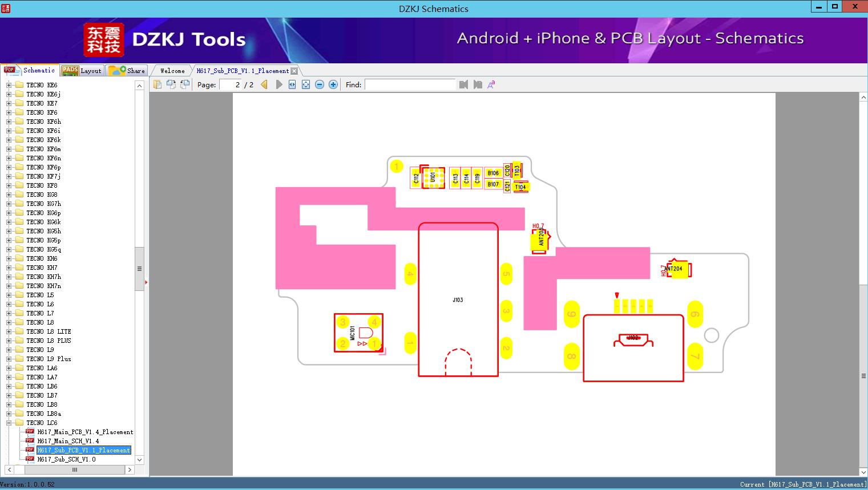Select H617_Sub_PCB_V1.1_Placement in tree
The height and width of the screenshot is (490, 868).
84,450
